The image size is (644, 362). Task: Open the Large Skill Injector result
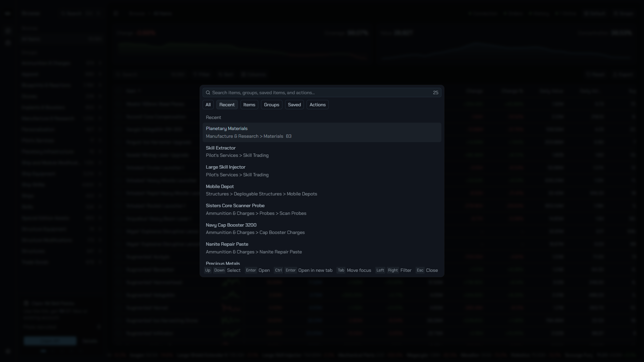click(322, 171)
